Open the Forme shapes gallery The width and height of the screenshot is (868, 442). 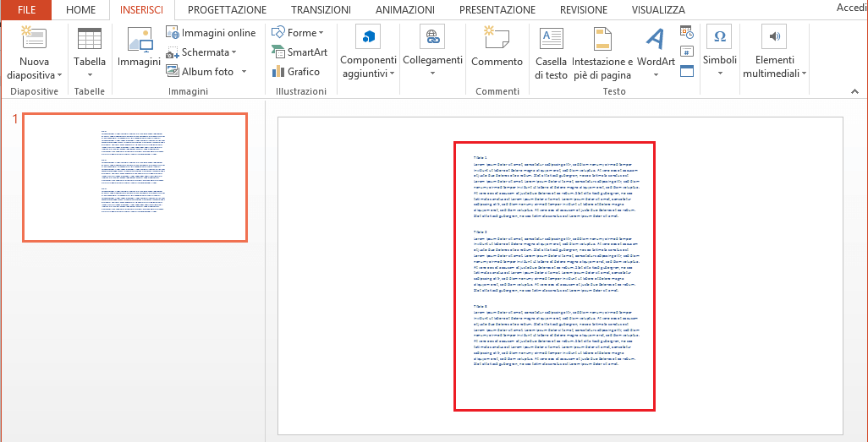[297, 33]
